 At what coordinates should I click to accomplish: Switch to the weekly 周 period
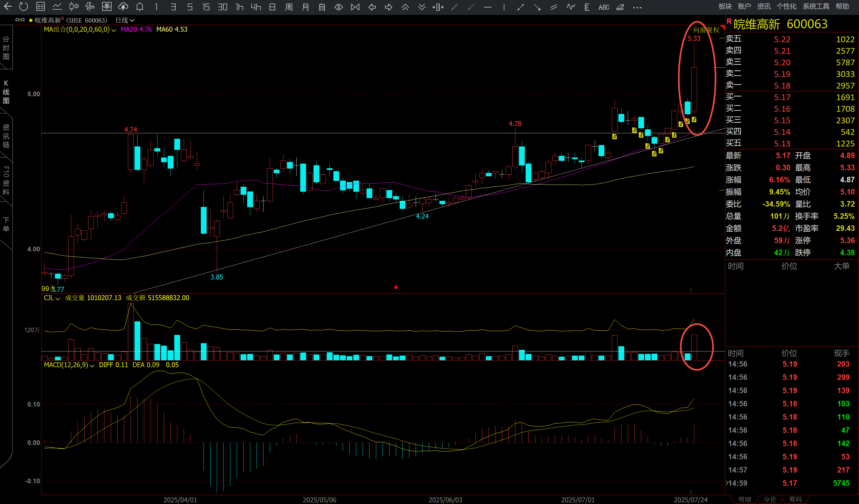coord(289,7)
